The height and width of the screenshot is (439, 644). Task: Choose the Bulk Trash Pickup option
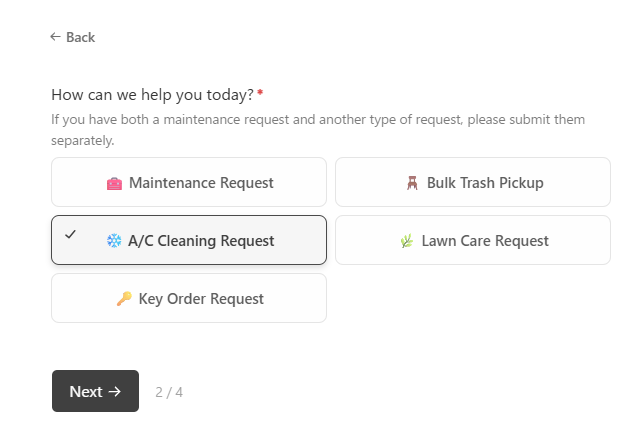[x=485, y=183]
